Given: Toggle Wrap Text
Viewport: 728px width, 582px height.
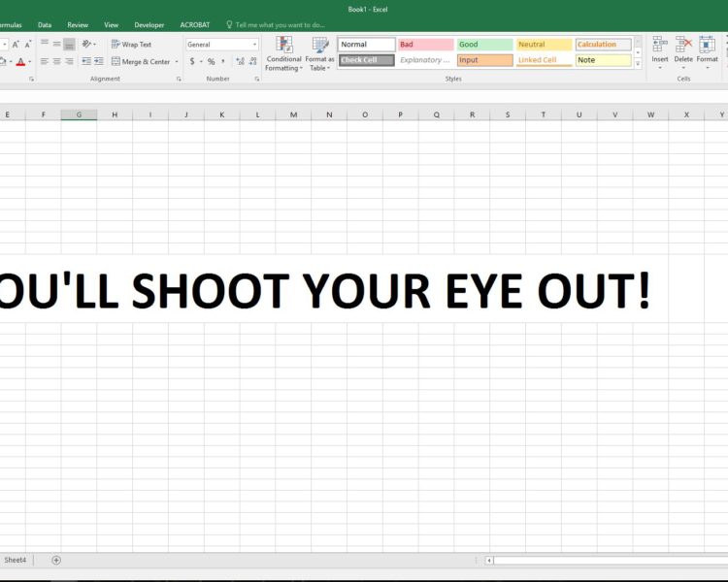Looking at the screenshot, I should coord(131,45).
